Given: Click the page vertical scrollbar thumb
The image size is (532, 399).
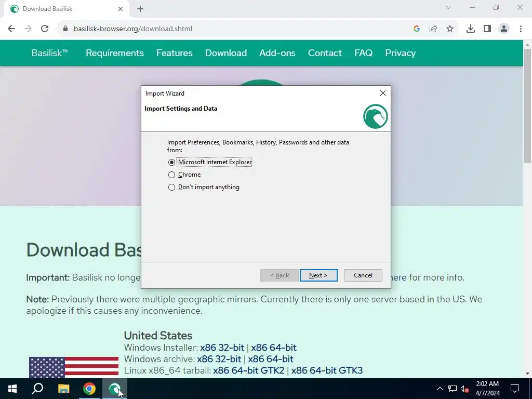Looking at the screenshot, I should pyautogui.click(x=527, y=106).
